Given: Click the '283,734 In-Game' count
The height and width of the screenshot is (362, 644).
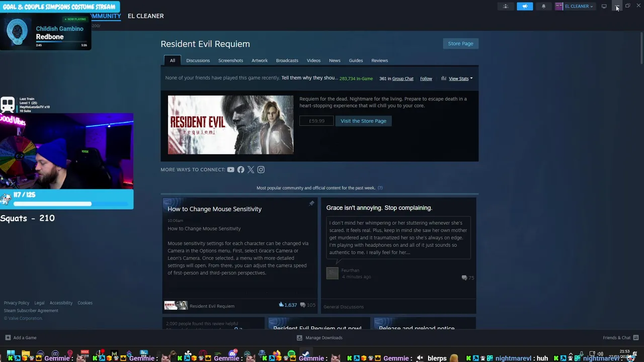Looking at the screenshot, I should click(356, 78).
